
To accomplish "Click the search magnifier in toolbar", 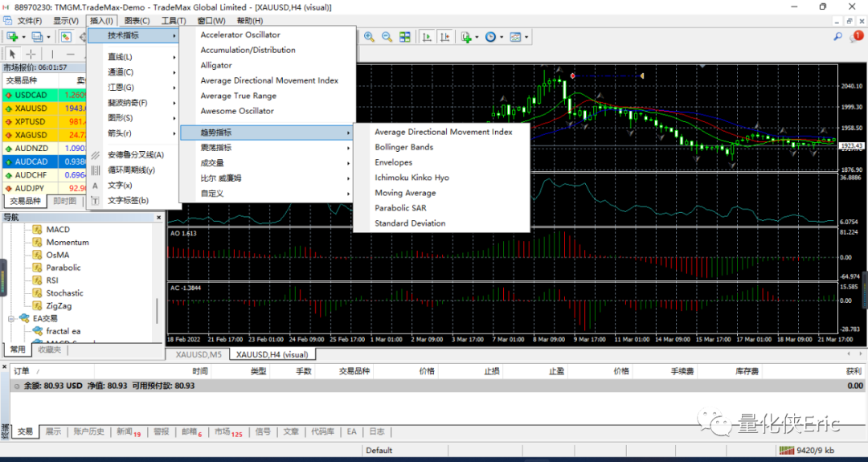I will coord(838,36).
